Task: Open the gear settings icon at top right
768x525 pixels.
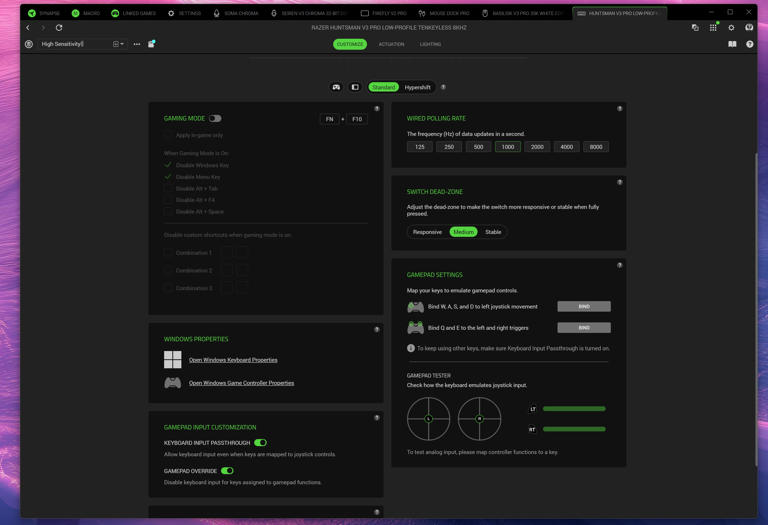Action: [x=731, y=28]
